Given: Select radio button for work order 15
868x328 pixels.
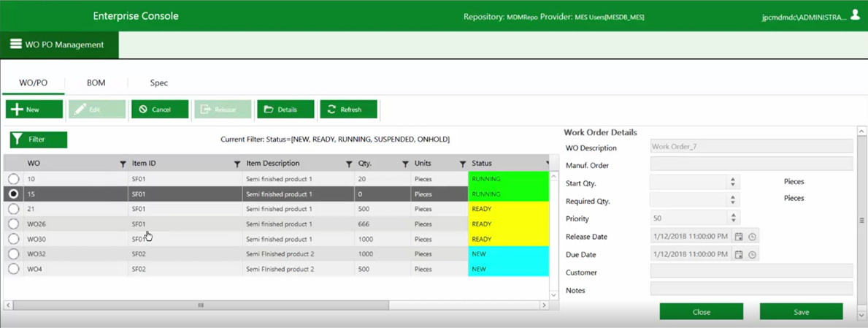Looking at the screenshot, I should (13, 194).
